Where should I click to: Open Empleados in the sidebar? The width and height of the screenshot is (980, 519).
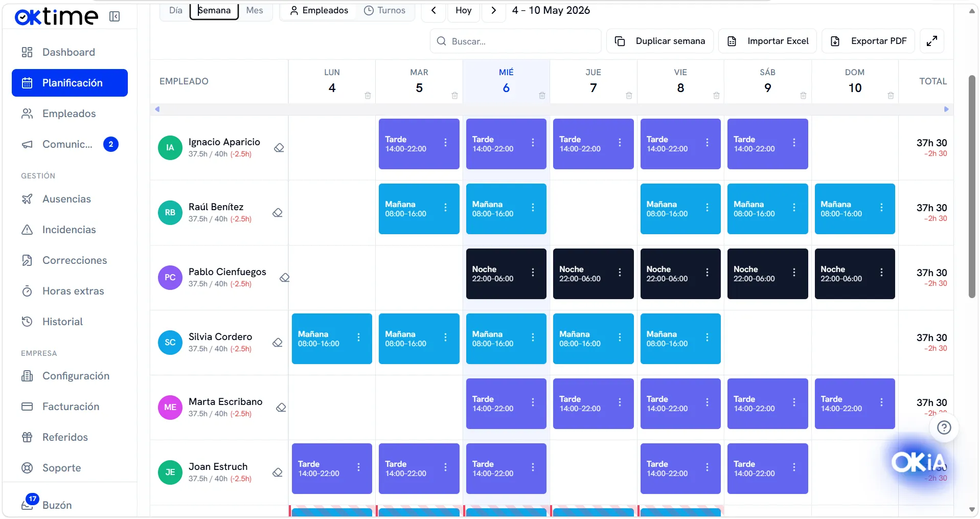pyautogui.click(x=70, y=114)
